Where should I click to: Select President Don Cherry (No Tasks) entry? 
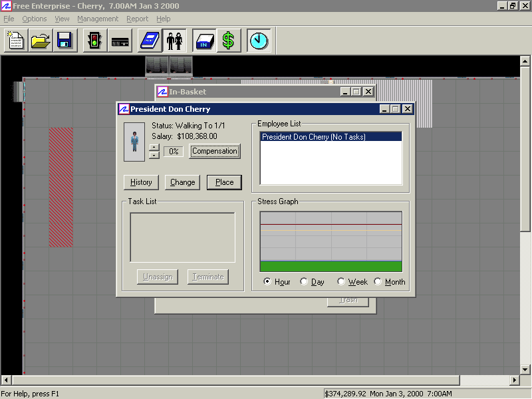pos(331,137)
